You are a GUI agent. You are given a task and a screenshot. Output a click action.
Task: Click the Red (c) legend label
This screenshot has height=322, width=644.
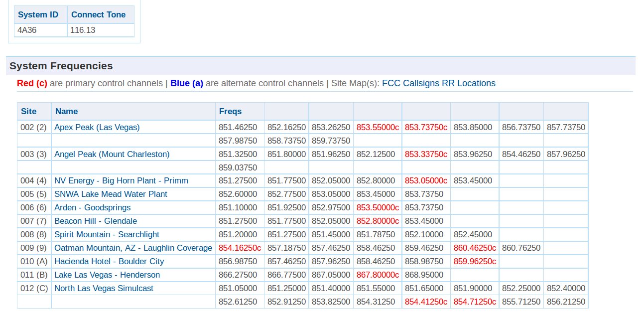pyautogui.click(x=32, y=83)
